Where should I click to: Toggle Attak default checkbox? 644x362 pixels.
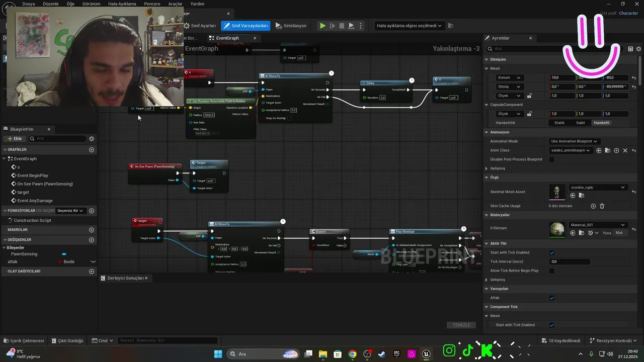552,298
